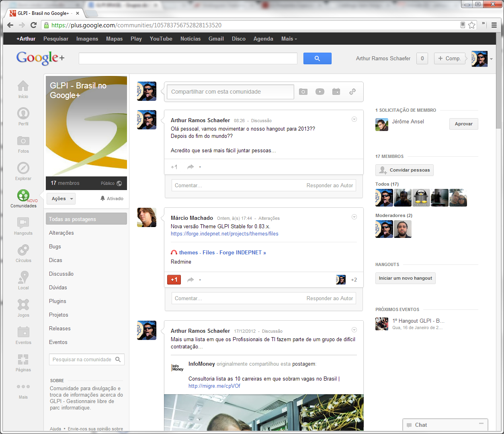This screenshot has width=504, height=434.
Task: Click the Convidar pessoas button
Action: coord(404,170)
